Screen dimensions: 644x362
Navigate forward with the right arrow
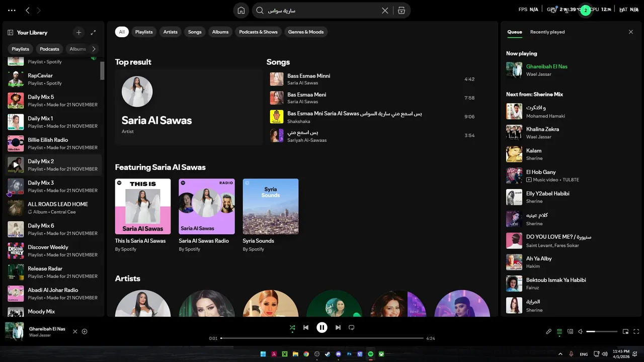point(39,10)
